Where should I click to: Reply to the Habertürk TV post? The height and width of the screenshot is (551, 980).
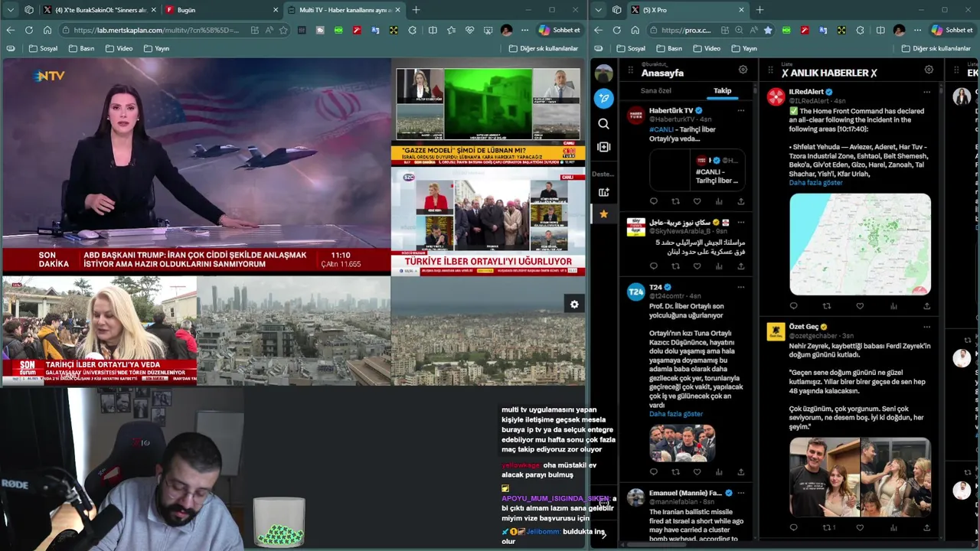pos(654,201)
